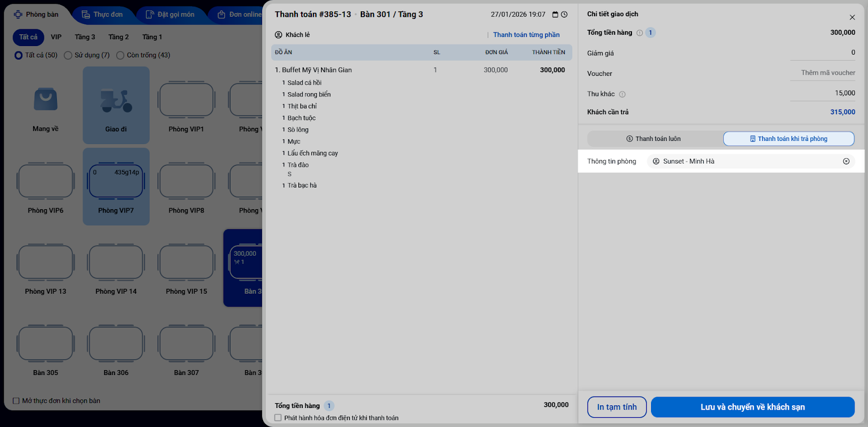Open the Bàn 307 table icon
This screenshot has width=868, height=427.
pyautogui.click(x=186, y=344)
